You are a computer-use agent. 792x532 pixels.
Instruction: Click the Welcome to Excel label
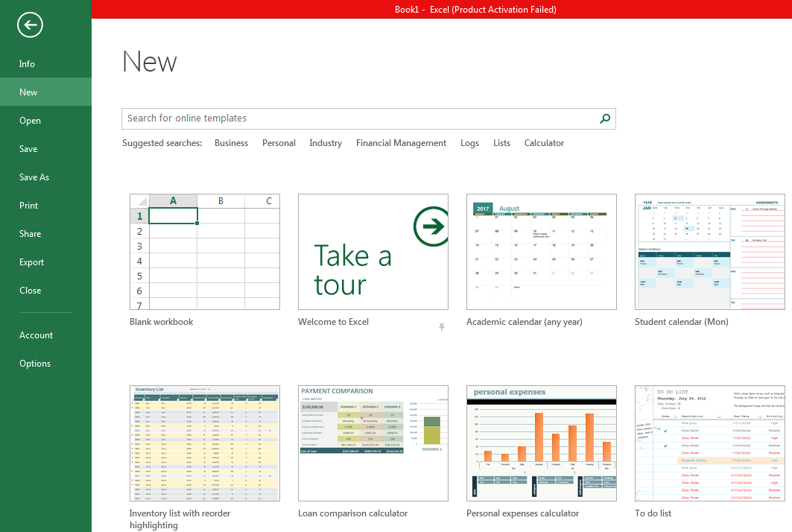coord(333,322)
